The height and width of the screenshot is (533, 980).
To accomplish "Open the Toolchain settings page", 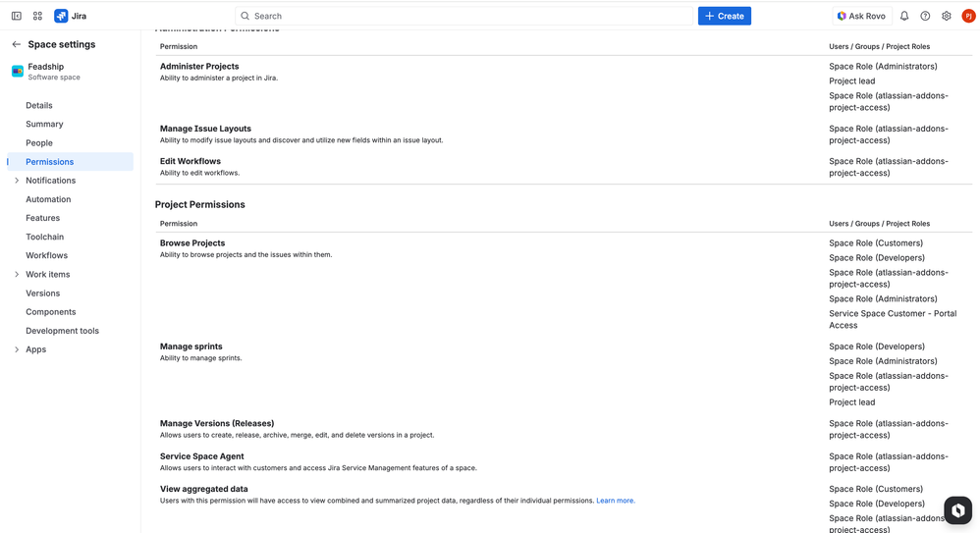I will (44, 237).
